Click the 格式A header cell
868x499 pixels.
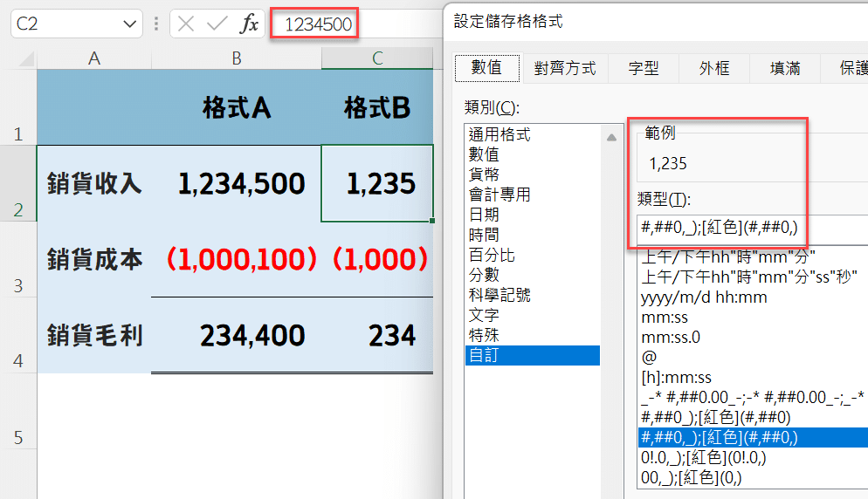click(237, 107)
